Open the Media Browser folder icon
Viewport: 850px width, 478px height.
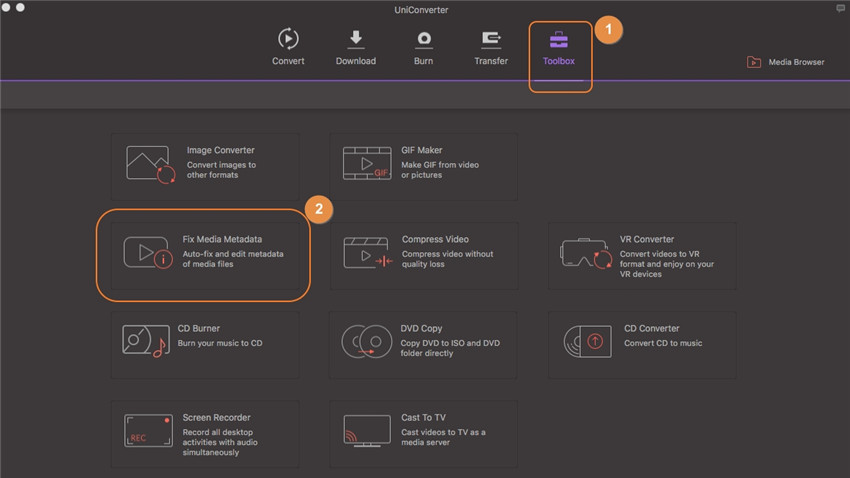[754, 62]
